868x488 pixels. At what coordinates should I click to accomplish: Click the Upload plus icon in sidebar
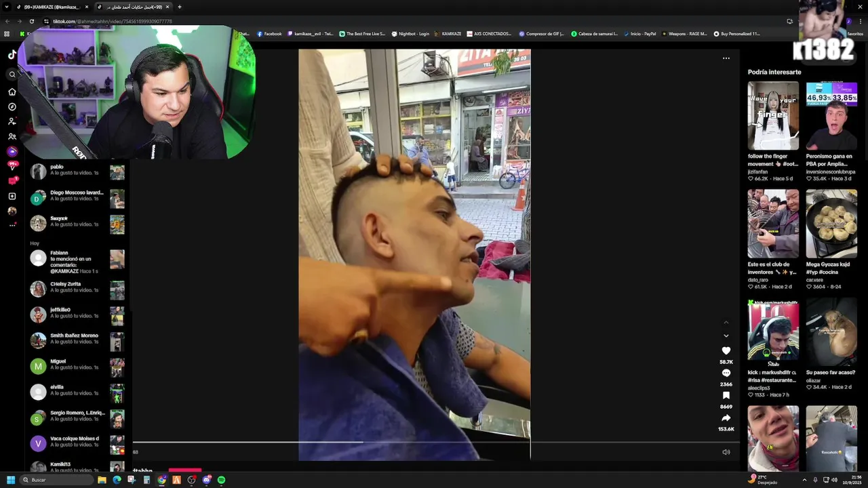pyautogui.click(x=12, y=196)
